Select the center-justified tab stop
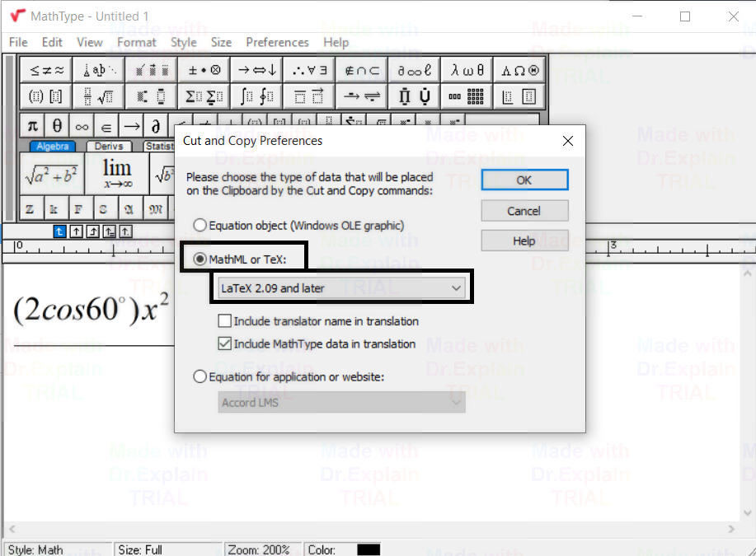The image size is (756, 556). tap(76, 231)
